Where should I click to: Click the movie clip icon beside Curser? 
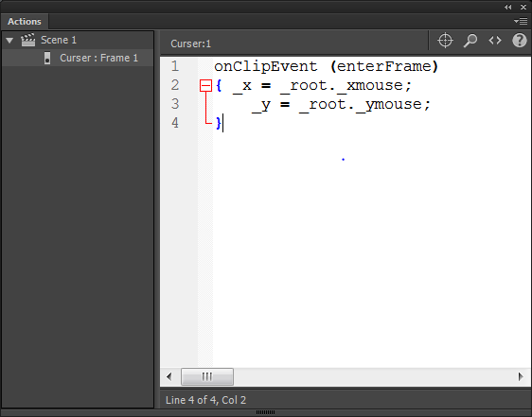pyautogui.click(x=47, y=58)
